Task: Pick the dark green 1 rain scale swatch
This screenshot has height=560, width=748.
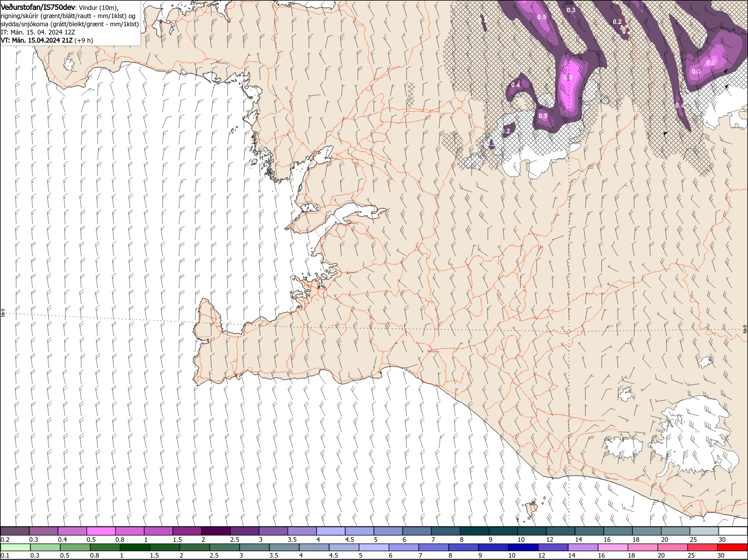Action: point(134,548)
